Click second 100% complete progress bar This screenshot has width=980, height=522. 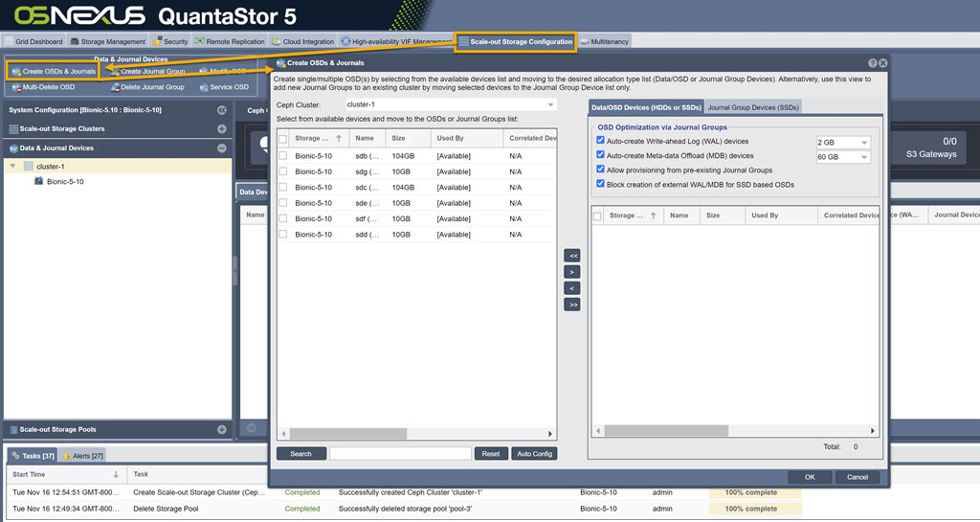point(755,509)
